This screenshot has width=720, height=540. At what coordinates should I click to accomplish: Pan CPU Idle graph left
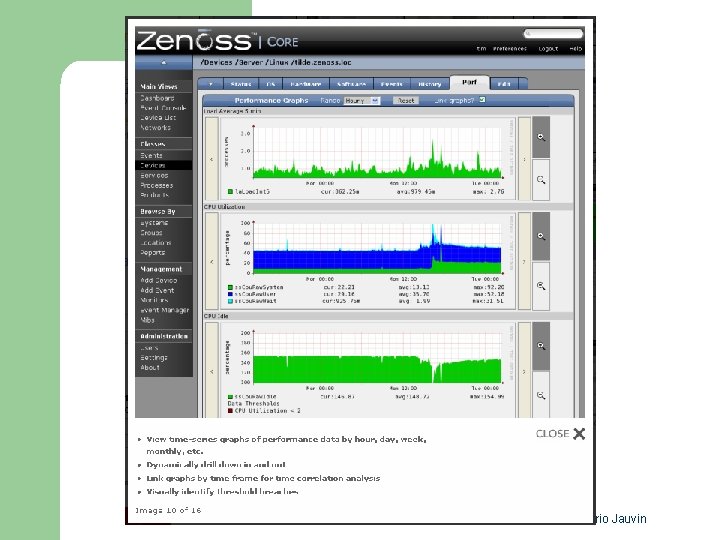(212, 371)
